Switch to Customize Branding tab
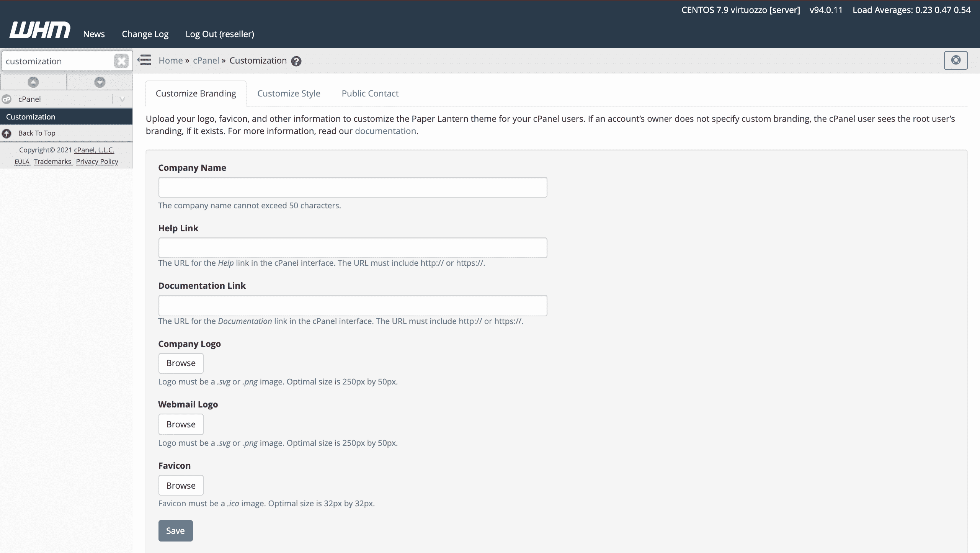980x553 pixels. click(196, 93)
